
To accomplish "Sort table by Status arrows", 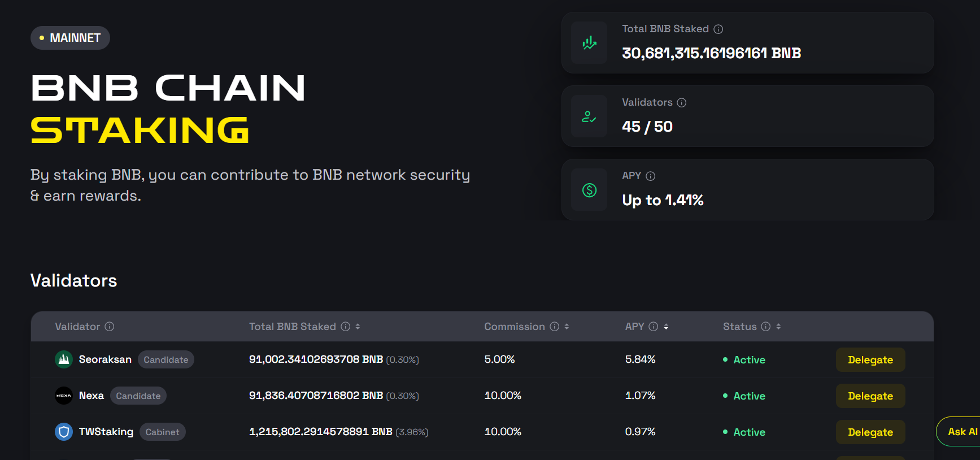I will pyautogui.click(x=778, y=326).
